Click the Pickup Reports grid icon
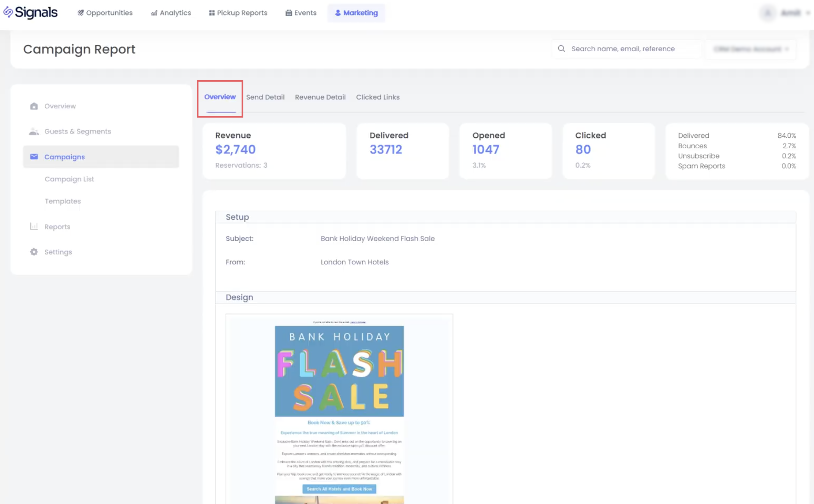The height and width of the screenshot is (504, 814). 212,13
